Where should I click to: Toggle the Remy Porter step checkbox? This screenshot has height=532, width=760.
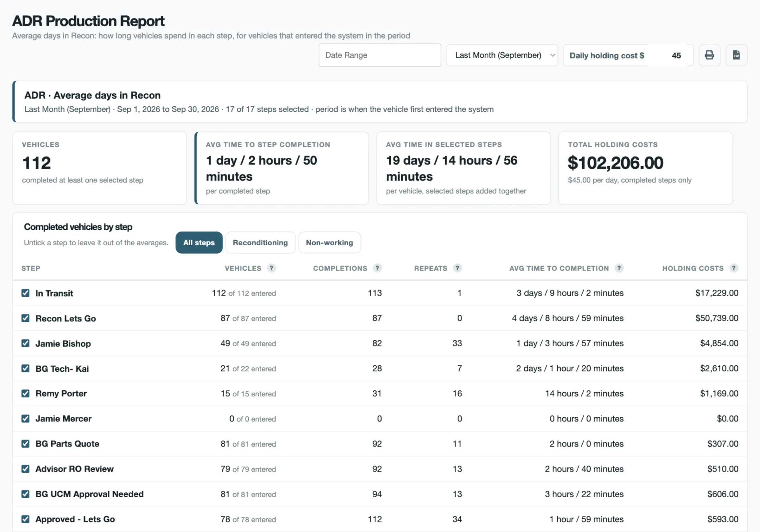(x=25, y=393)
